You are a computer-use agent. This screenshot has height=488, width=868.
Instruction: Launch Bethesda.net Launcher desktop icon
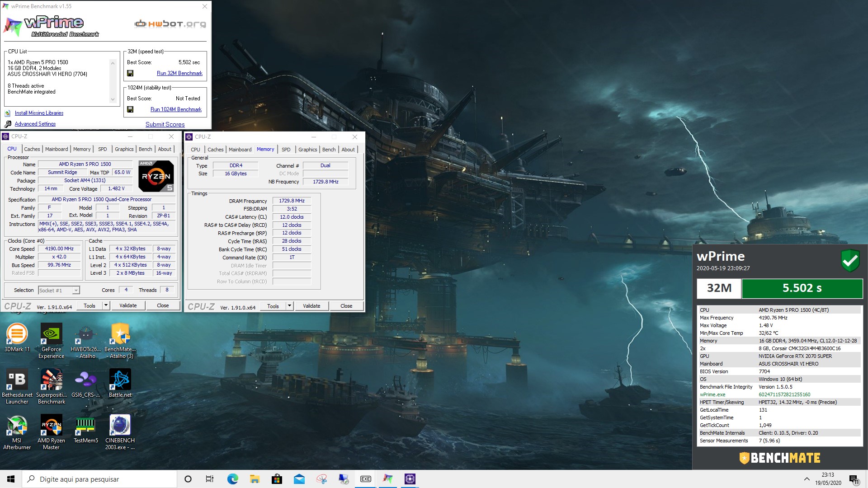17,387
